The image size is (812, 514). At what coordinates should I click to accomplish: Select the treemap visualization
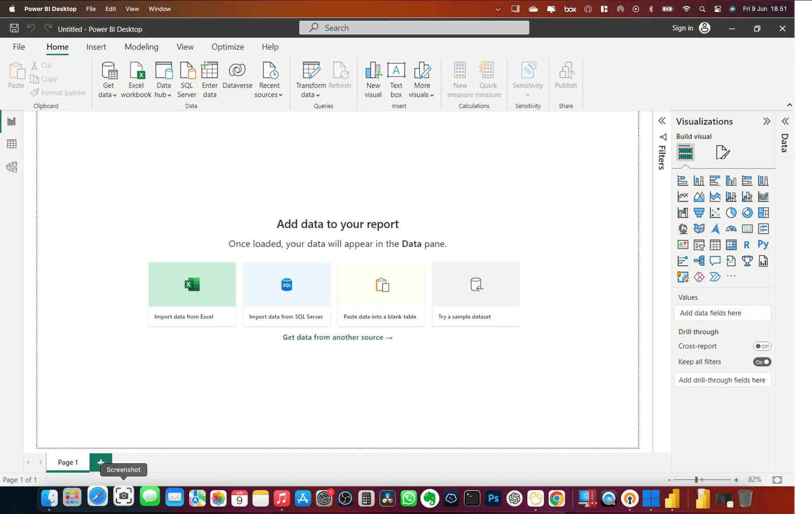click(x=763, y=213)
